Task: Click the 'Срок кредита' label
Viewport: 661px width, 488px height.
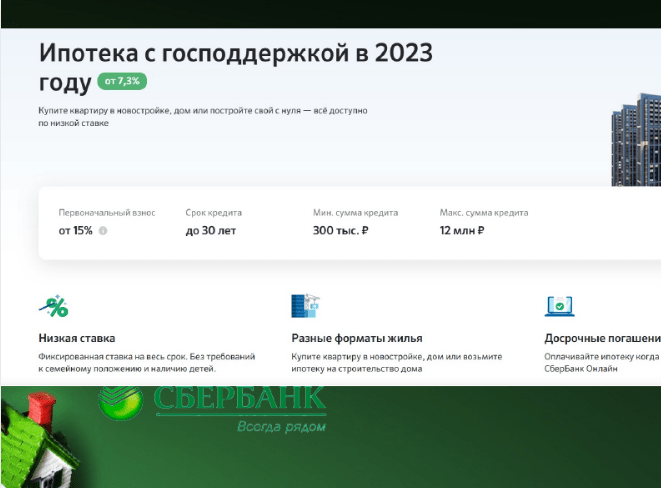Action: click(213, 212)
